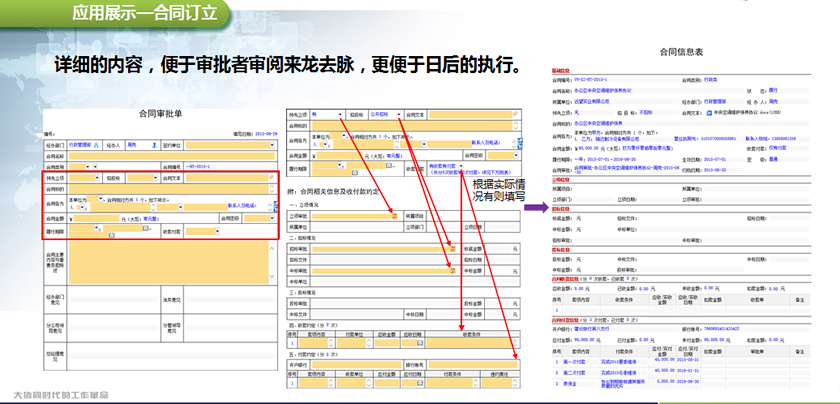840x404 pixels.
Task: Click person picker icon in 经办人 field, left form
Action: (154, 145)
